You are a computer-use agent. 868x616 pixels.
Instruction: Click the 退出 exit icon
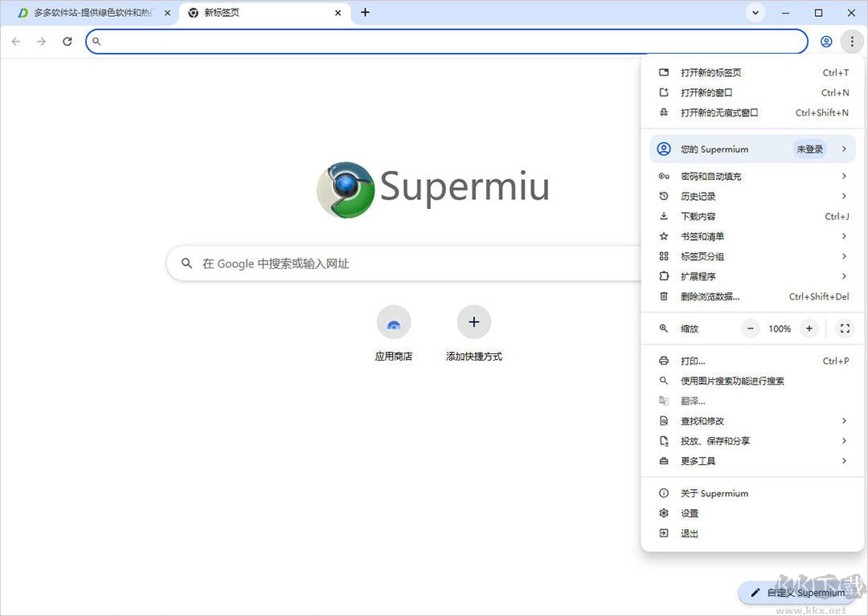point(664,533)
